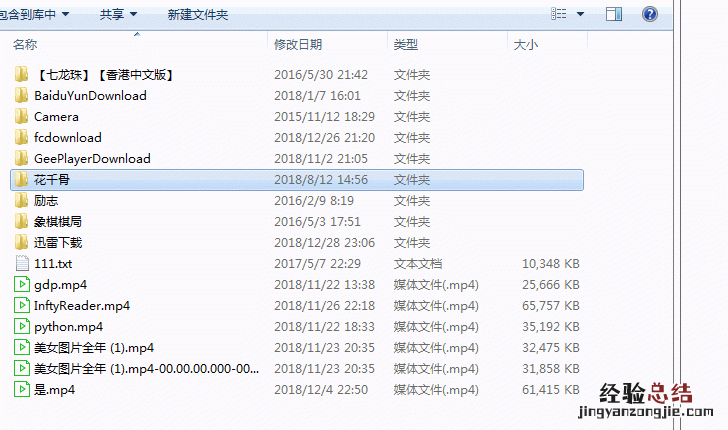Image resolution: width=728 pixels, height=430 pixels.
Task: Select the InftyReader.mp4 file name
Action: [82, 306]
